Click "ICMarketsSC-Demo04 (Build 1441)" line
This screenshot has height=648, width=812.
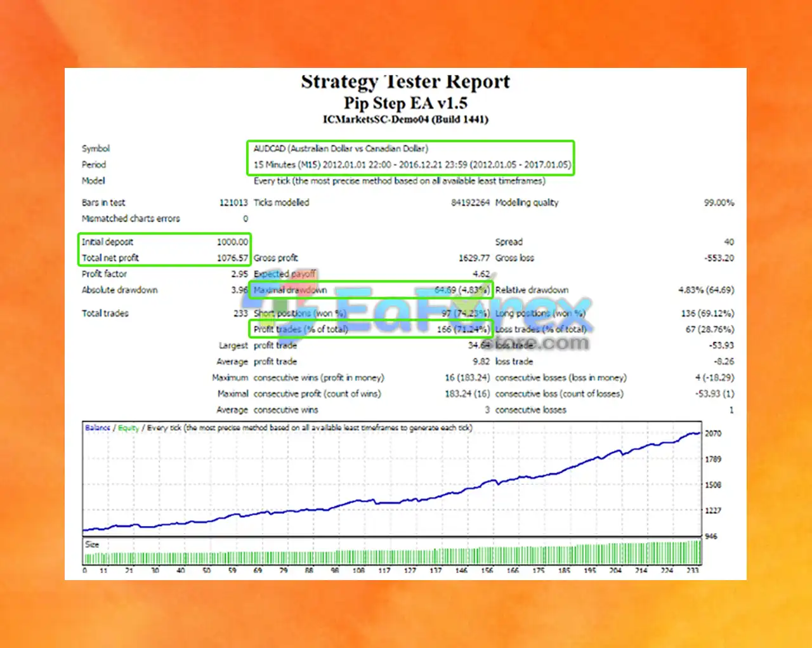click(405, 119)
